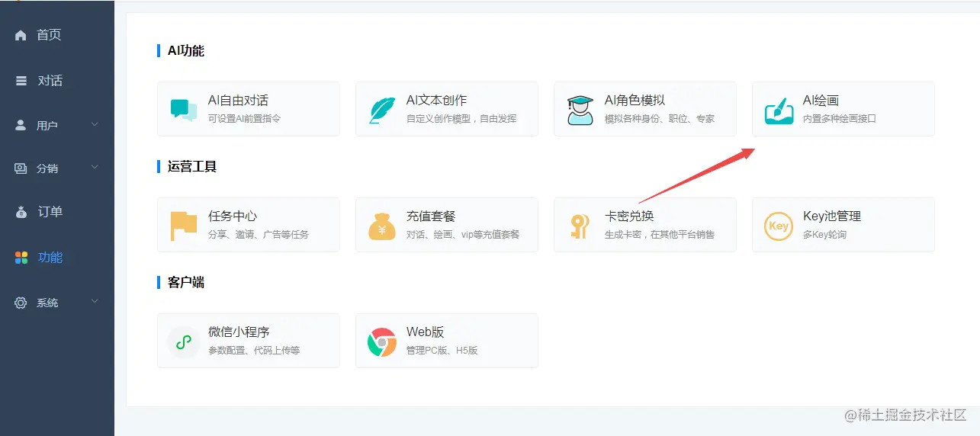Click the chat bubbles icon for AI自由对话
Image resolution: width=980 pixels, height=436 pixels.
click(x=183, y=110)
